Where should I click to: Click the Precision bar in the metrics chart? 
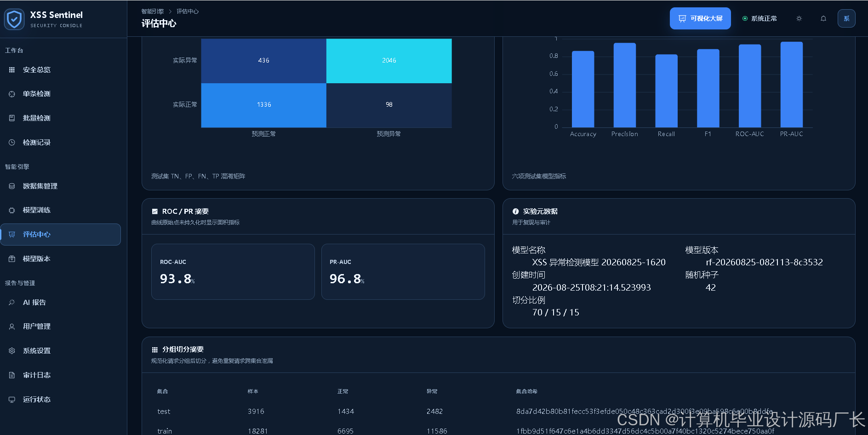(625, 85)
